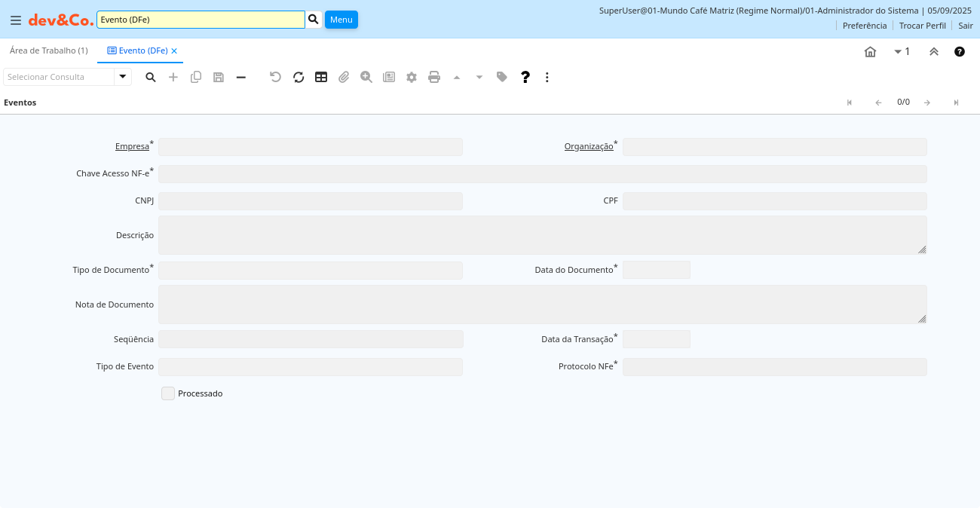Open help using the question mark toolbar icon
Image resolution: width=980 pixels, height=508 pixels.
pyautogui.click(x=525, y=77)
